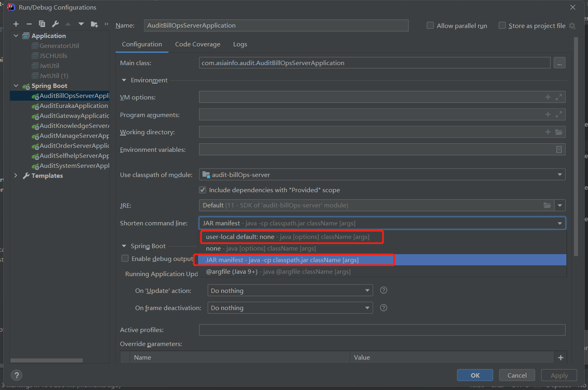Expand the VM options field editor
This screenshot has height=390, width=588.
pos(559,97)
